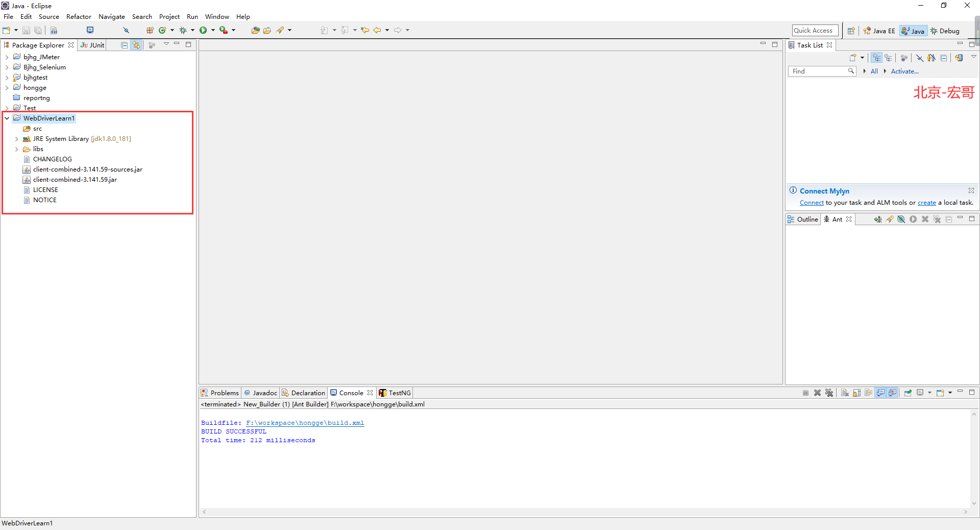Click the Last Edit Location arrow icon
Image resolution: width=980 pixels, height=530 pixels.
tap(365, 30)
